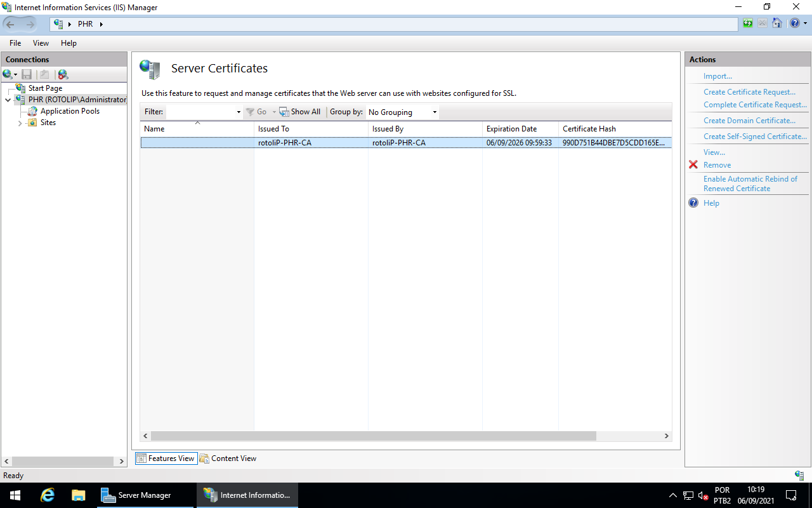Open the Group by No Grouping dropdown
This screenshot has height=508, width=812.
(x=402, y=112)
